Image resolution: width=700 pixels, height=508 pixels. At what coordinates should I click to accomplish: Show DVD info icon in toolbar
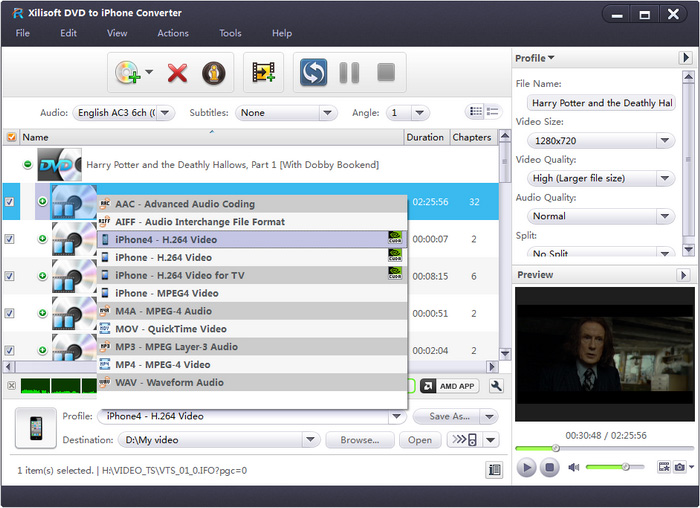tap(213, 73)
